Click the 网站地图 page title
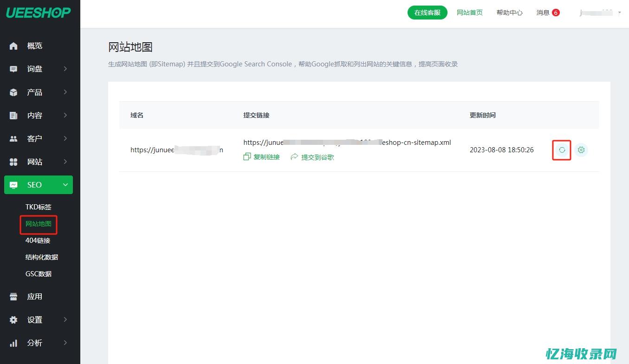Viewport: 629px width, 364px height. point(130,47)
